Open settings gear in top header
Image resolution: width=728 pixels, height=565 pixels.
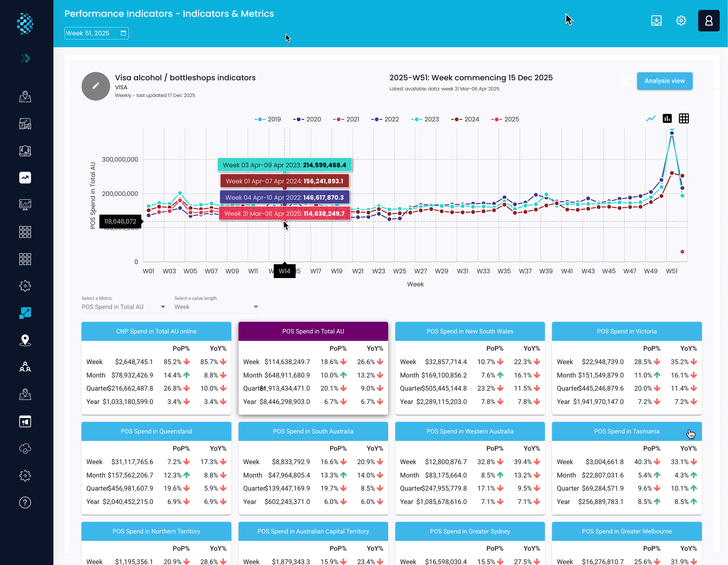click(681, 21)
